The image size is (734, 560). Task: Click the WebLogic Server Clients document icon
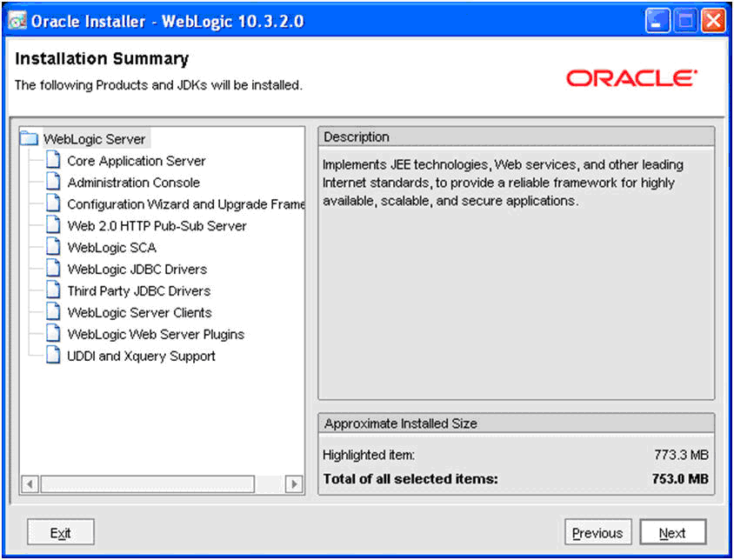click(53, 312)
